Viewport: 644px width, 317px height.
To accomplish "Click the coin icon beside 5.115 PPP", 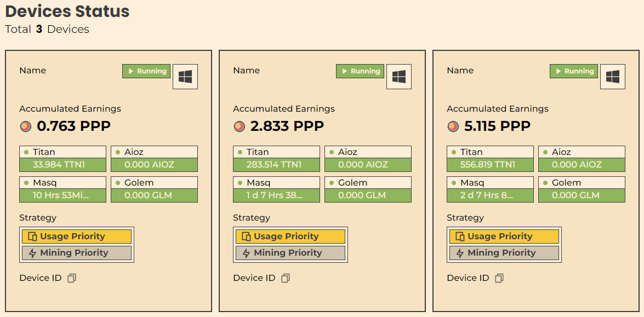I will (x=453, y=126).
